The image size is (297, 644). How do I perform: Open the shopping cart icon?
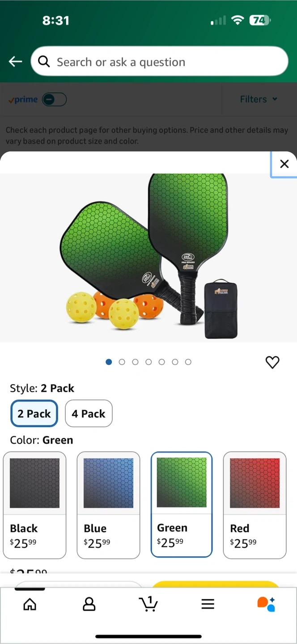[148, 604]
